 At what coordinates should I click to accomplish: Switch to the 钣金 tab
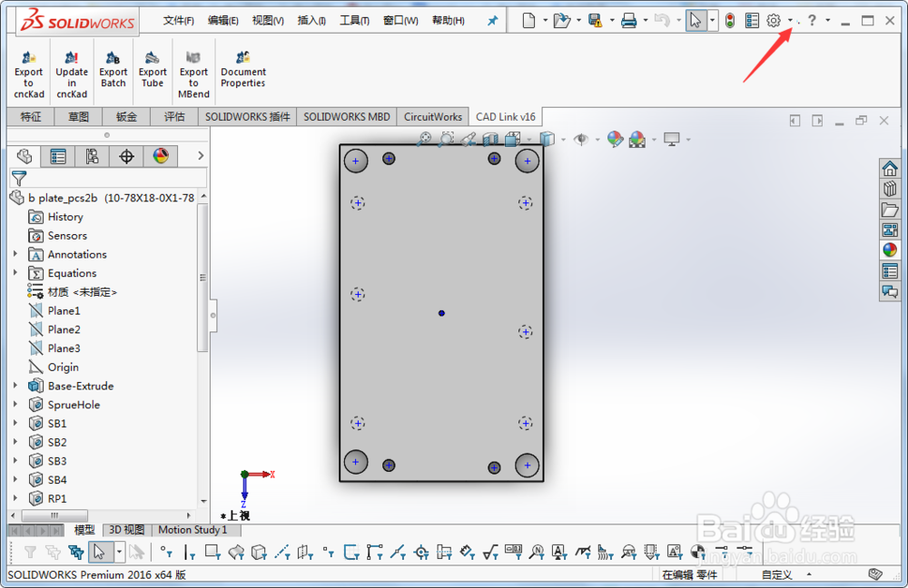click(125, 117)
